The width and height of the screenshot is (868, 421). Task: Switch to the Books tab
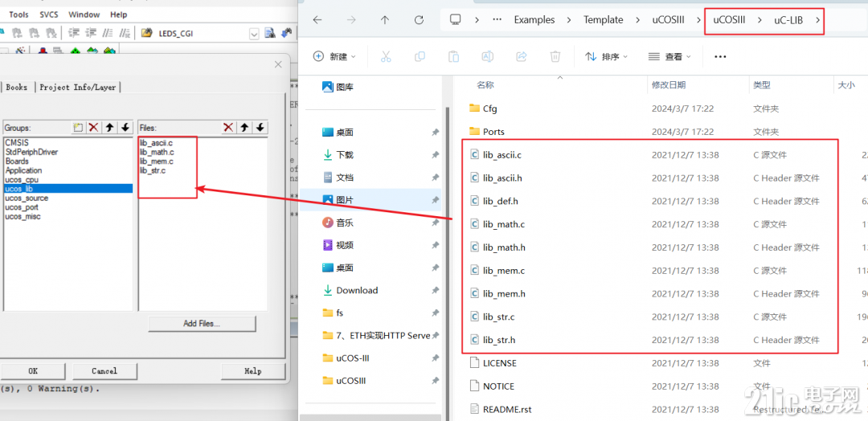pyautogui.click(x=17, y=88)
